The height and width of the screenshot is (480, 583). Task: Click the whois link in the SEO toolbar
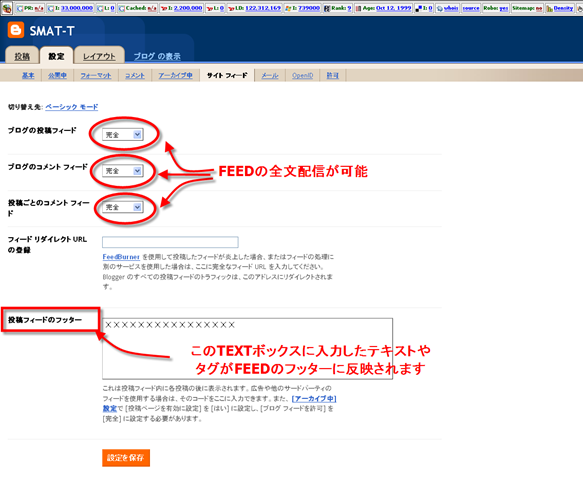[x=447, y=8]
